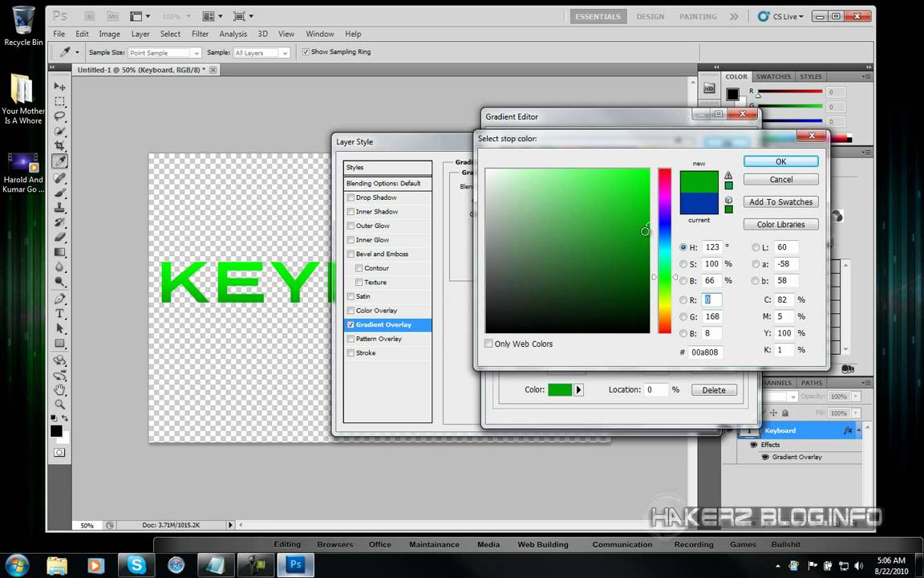
Task: Check the Only Web Colors box
Action: [488, 344]
